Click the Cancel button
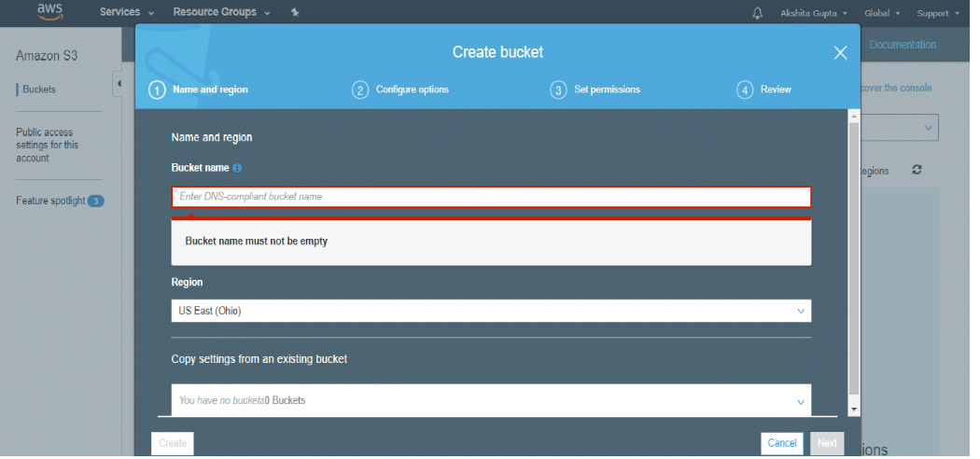 [782, 443]
